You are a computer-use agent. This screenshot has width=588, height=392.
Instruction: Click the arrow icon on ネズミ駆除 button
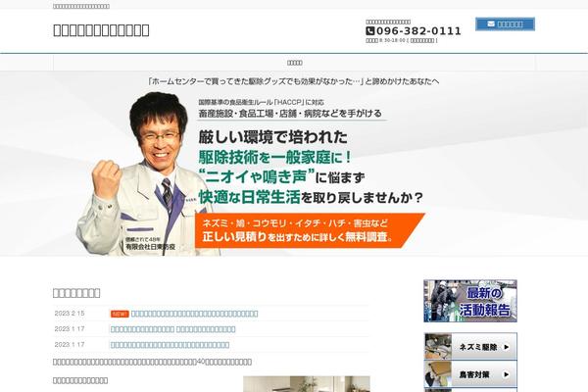506,347
